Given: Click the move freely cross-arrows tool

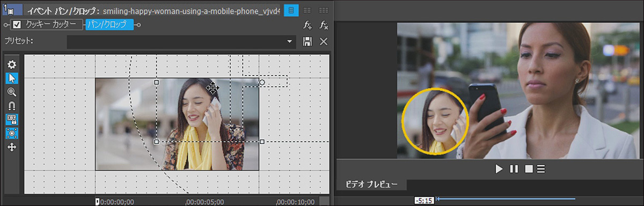Looking at the screenshot, I should [12, 146].
